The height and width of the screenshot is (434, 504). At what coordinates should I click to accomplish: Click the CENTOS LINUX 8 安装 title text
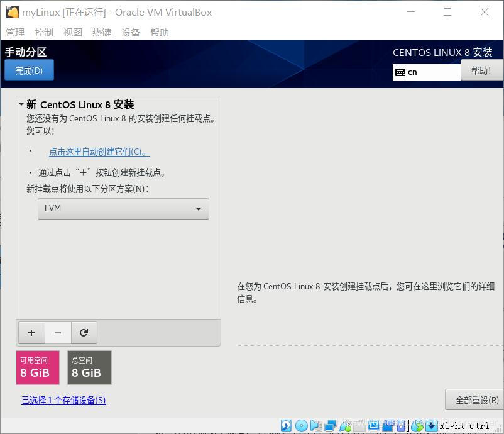pyautogui.click(x=442, y=52)
